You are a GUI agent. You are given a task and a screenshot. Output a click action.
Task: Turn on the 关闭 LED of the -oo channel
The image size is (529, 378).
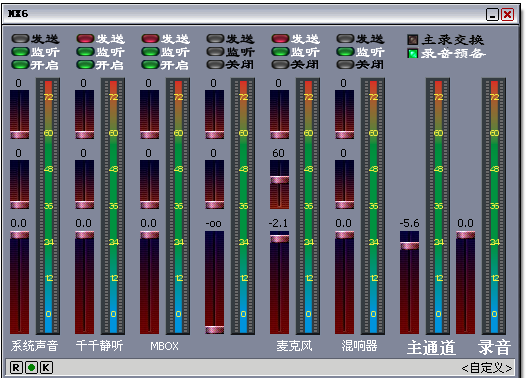215,64
